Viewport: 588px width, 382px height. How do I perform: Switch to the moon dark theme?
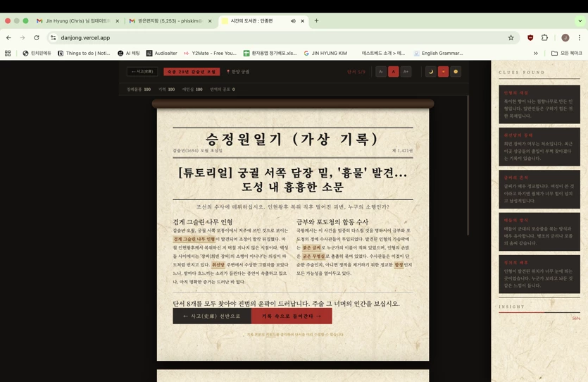point(431,72)
